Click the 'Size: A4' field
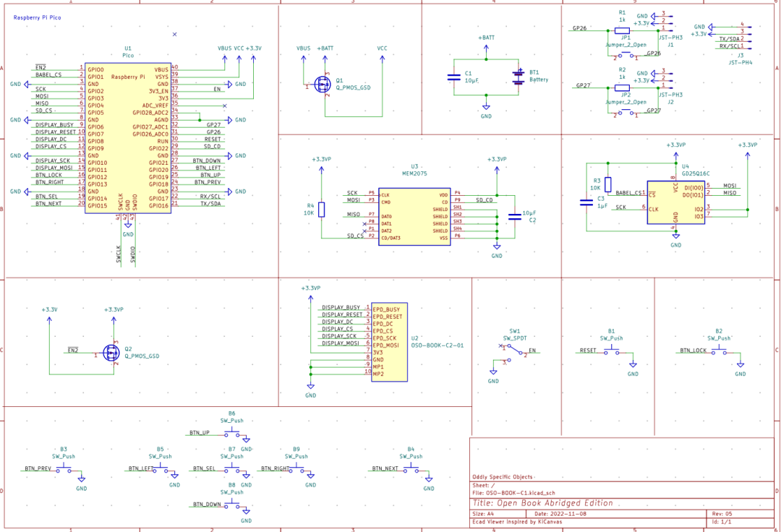781x532 pixels. tap(483, 514)
